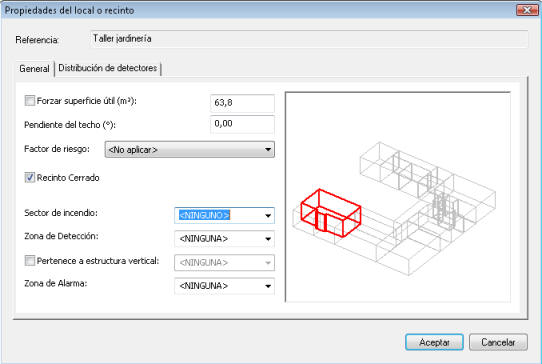This screenshot has width=542, height=364.
Task: Click the Pendiente del techo label
Action: click(70, 125)
